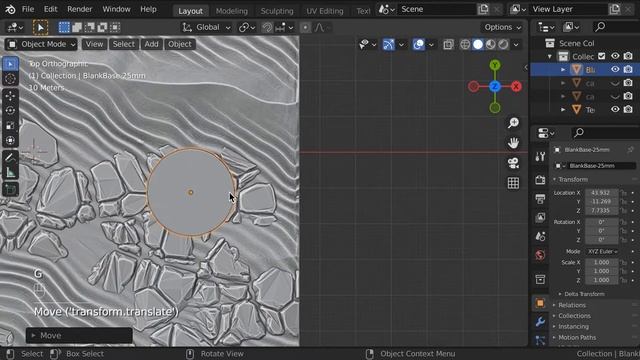
Task: Hide the Collection with its eye icon
Action: (615, 56)
